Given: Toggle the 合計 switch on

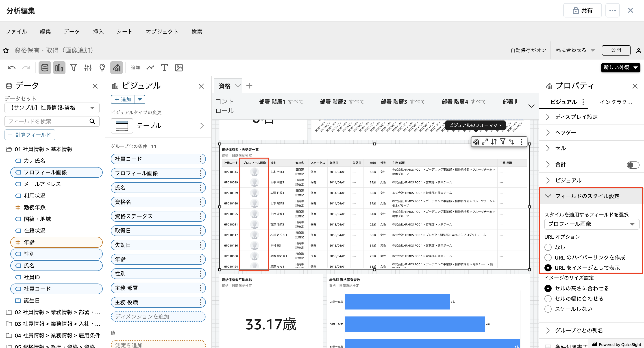Looking at the screenshot, I should 633,165.
